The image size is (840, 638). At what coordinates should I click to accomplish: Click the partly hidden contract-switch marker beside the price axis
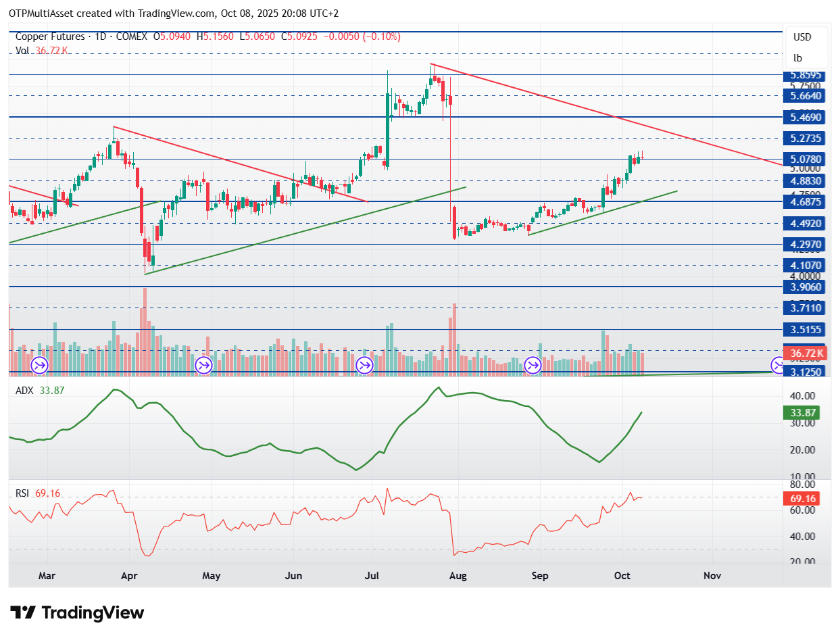tap(778, 366)
